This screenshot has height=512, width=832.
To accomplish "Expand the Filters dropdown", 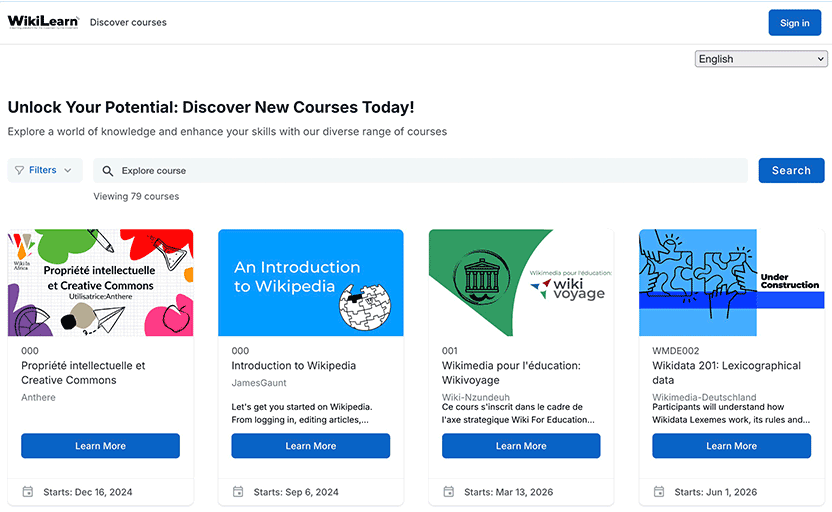I will pos(45,170).
